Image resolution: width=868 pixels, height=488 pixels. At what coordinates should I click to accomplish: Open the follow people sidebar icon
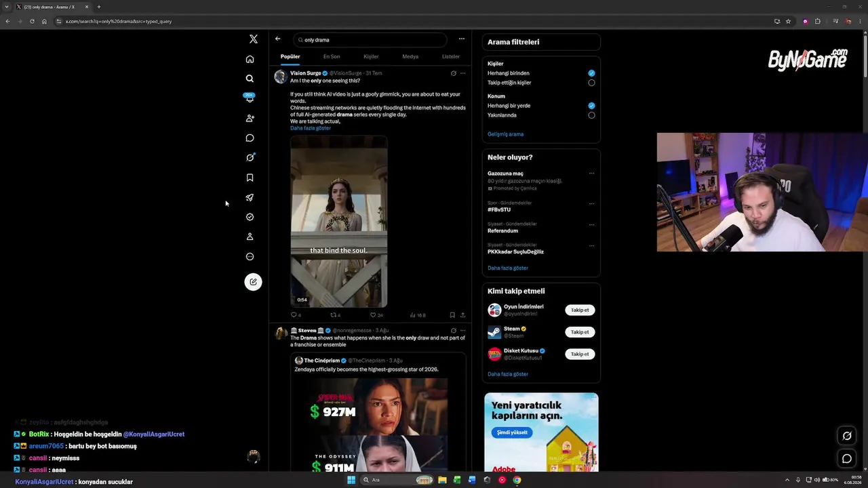[x=250, y=118]
